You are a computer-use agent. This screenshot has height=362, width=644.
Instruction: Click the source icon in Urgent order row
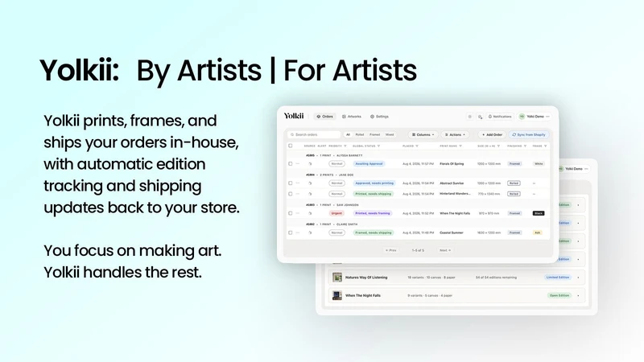(310, 213)
